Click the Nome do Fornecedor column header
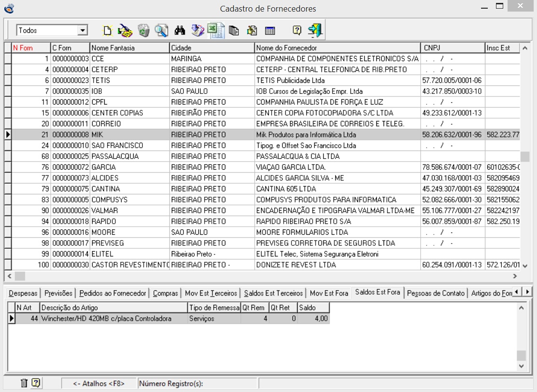Viewport: 537px width, 392px height. (x=337, y=48)
